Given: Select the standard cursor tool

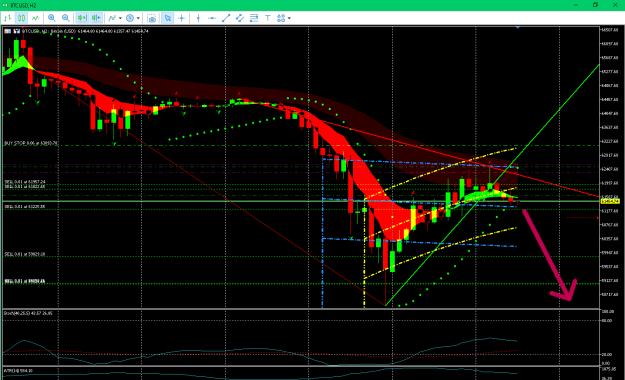Looking at the screenshot, I should tap(167, 18).
